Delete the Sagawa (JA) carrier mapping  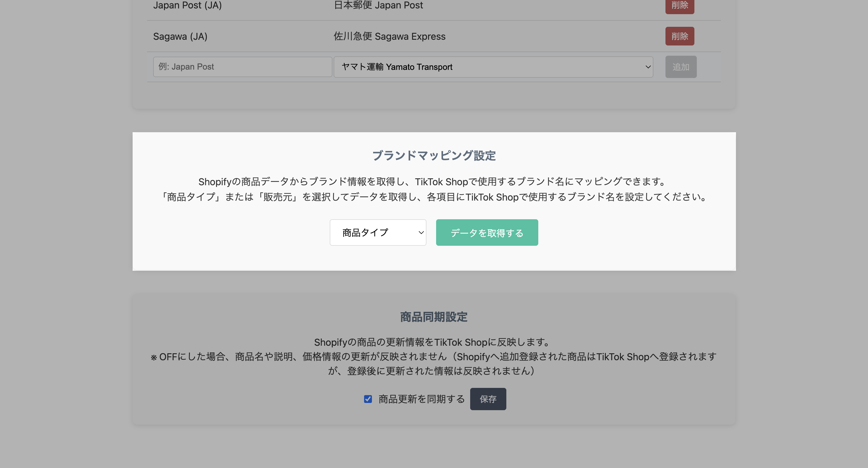pyautogui.click(x=679, y=36)
